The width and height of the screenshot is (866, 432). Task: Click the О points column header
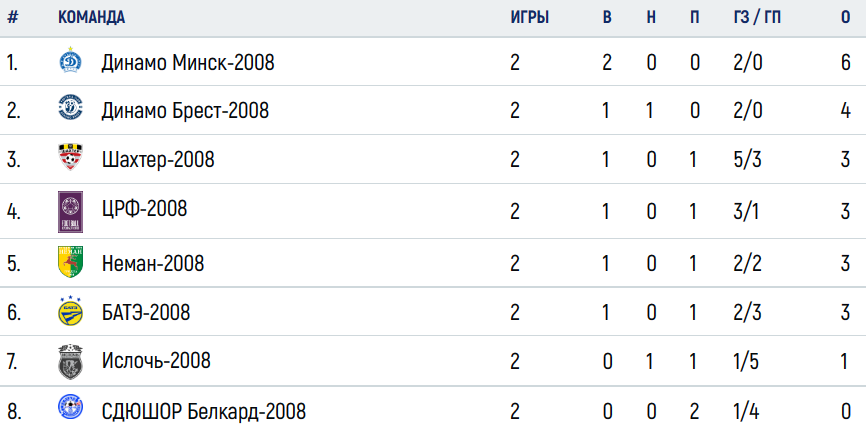click(846, 17)
